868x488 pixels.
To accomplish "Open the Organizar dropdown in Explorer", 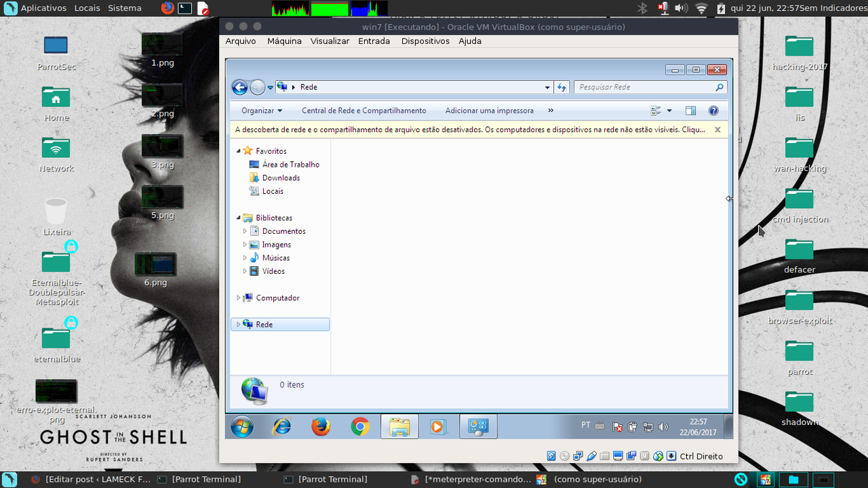I will 262,110.
